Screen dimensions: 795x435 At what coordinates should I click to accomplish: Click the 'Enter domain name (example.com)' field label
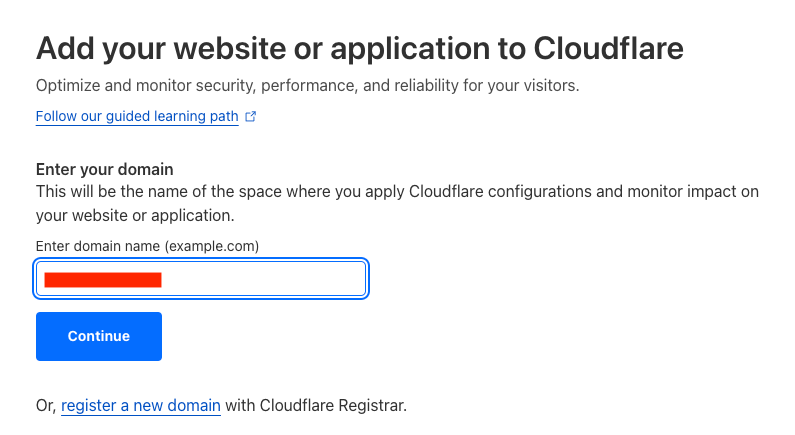[147, 246]
